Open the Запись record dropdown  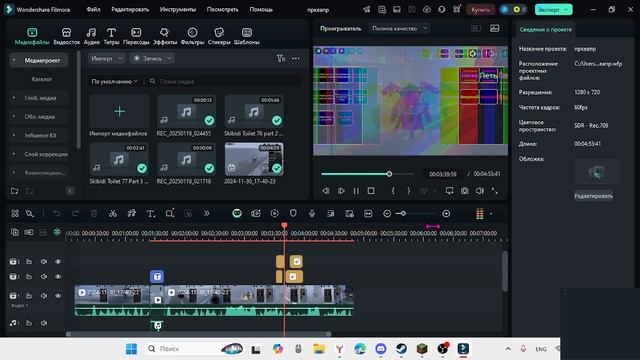click(x=153, y=59)
